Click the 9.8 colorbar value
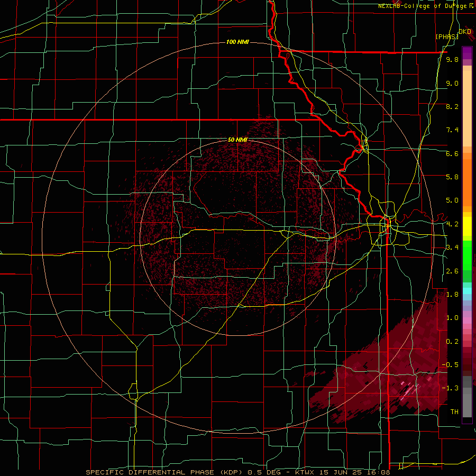The image size is (476, 476). [452, 59]
